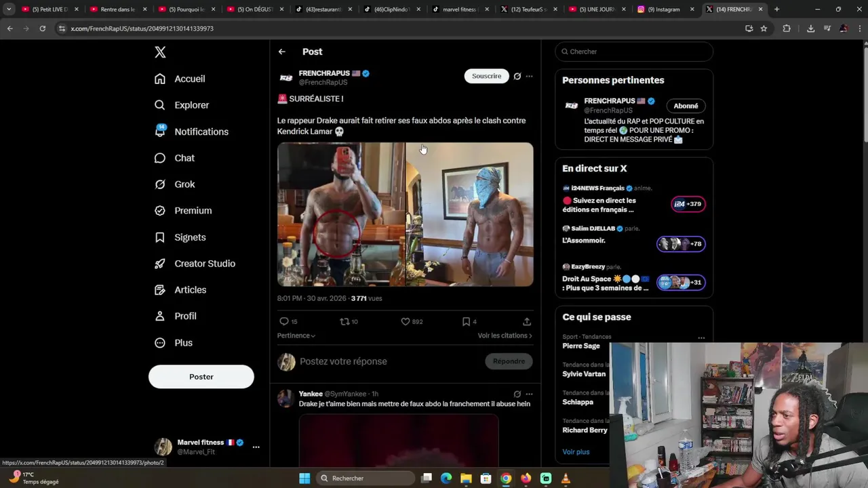Click the reply icon with 15
Image resolution: width=868 pixels, height=488 pixels.
(x=288, y=321)
